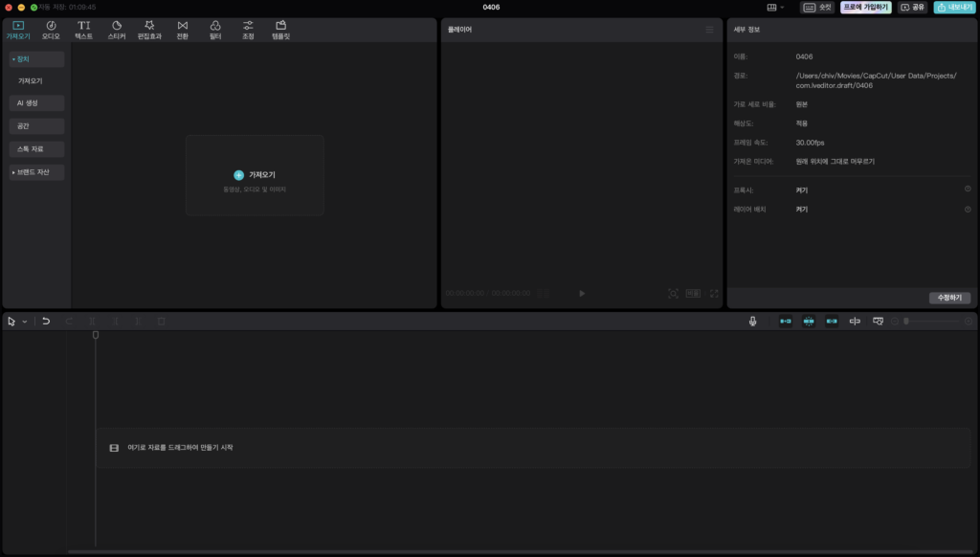This screenshot has width=980, height=557.
Task: Open the 편집효과 (Effects) panel
Action: 149,30
